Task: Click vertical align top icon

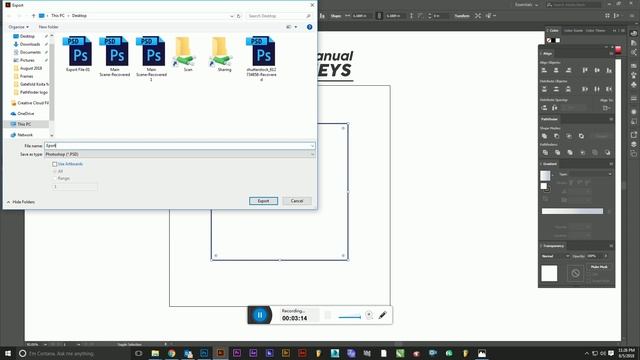Action: point(585,71)
